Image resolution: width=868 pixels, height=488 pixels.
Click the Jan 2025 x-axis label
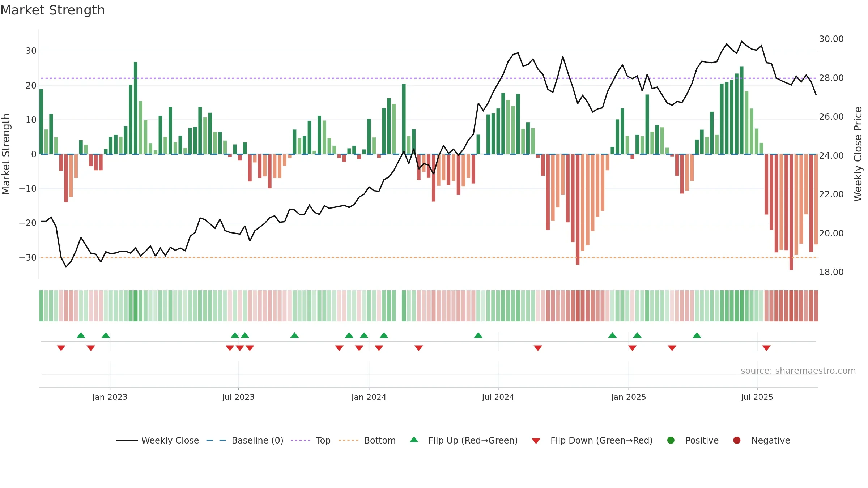(x=629, y=397)
